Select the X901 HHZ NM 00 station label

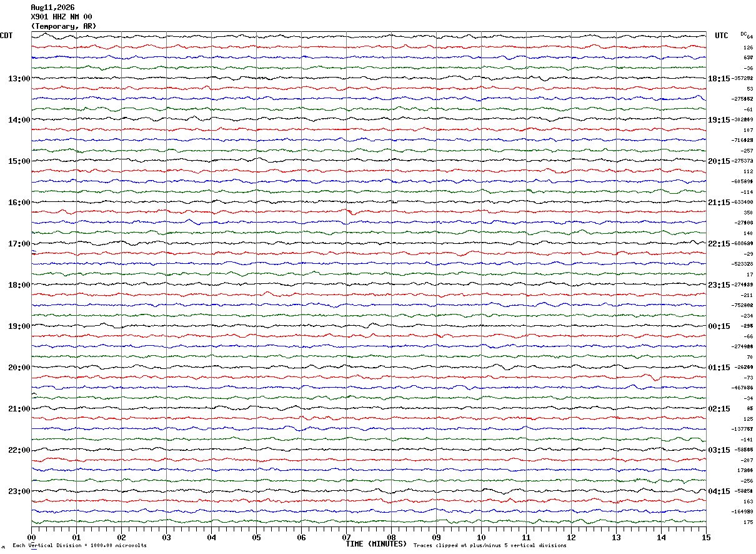(x=61, y=17)
